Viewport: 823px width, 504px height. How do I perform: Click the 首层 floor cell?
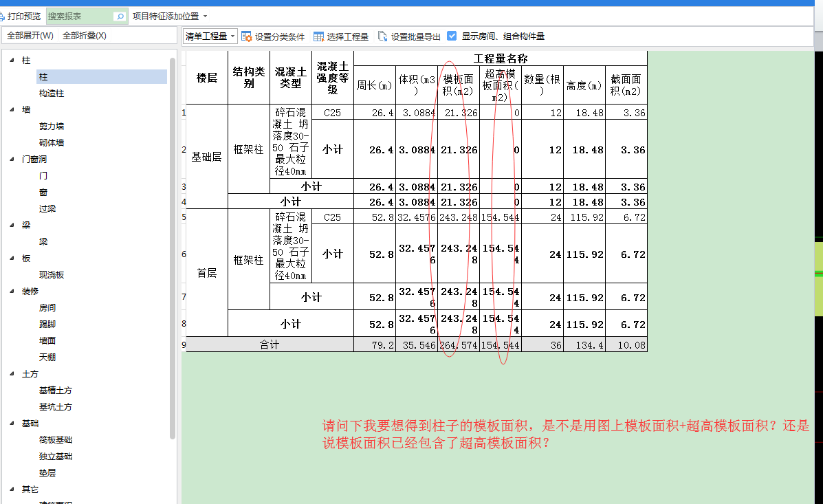[x=207, y=273]
